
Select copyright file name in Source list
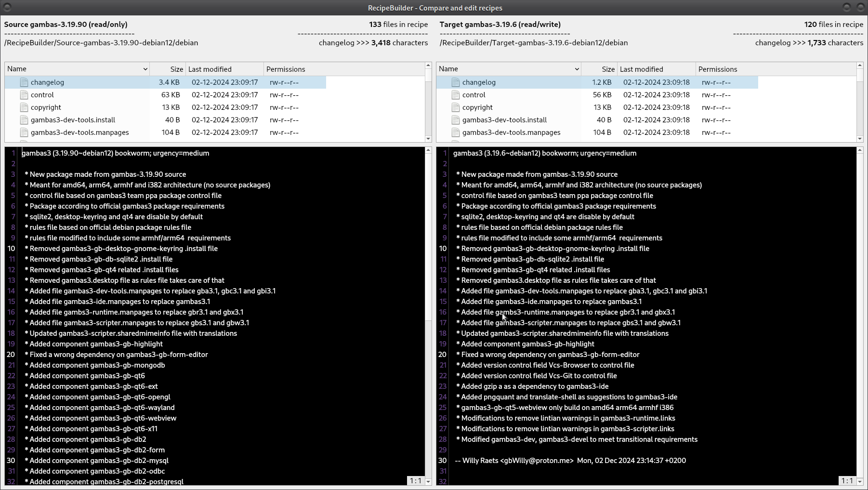46,107
